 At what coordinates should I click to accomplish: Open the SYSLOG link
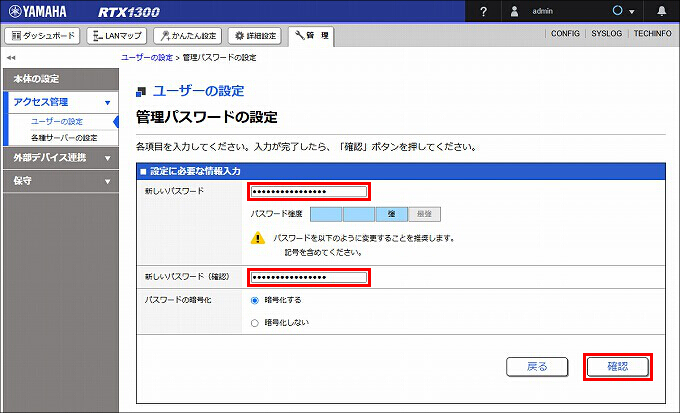pyautogui.click(x=606, y=33)
